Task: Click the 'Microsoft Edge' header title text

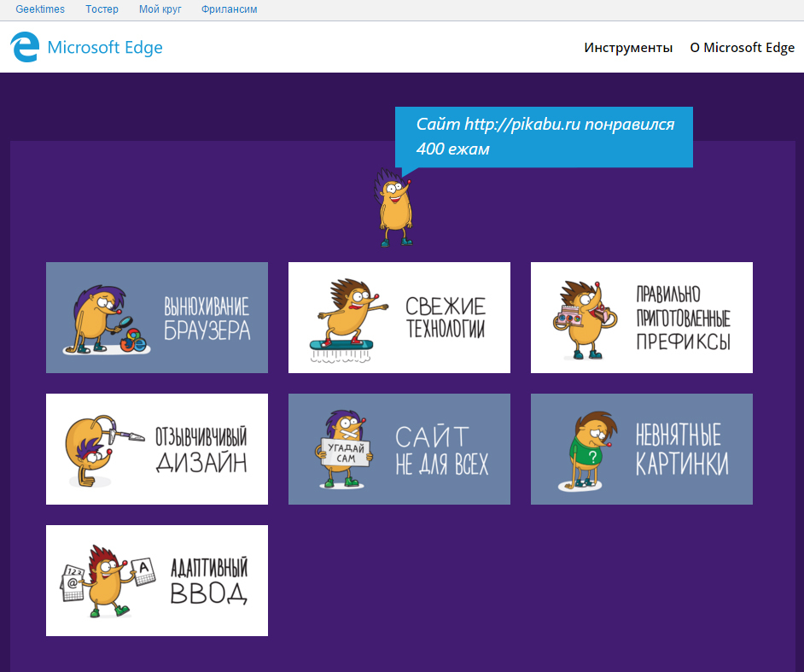Action: coord(105,48)
